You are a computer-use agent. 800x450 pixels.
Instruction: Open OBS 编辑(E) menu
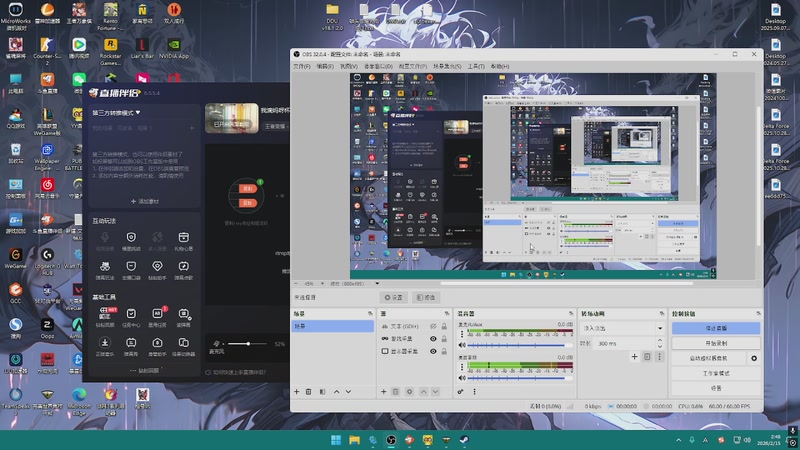point(325,66)
